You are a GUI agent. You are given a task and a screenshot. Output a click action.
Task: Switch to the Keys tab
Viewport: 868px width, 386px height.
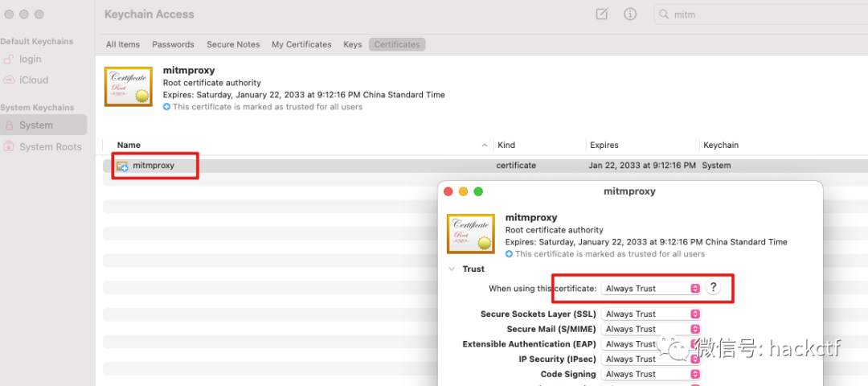pos(353,44)
